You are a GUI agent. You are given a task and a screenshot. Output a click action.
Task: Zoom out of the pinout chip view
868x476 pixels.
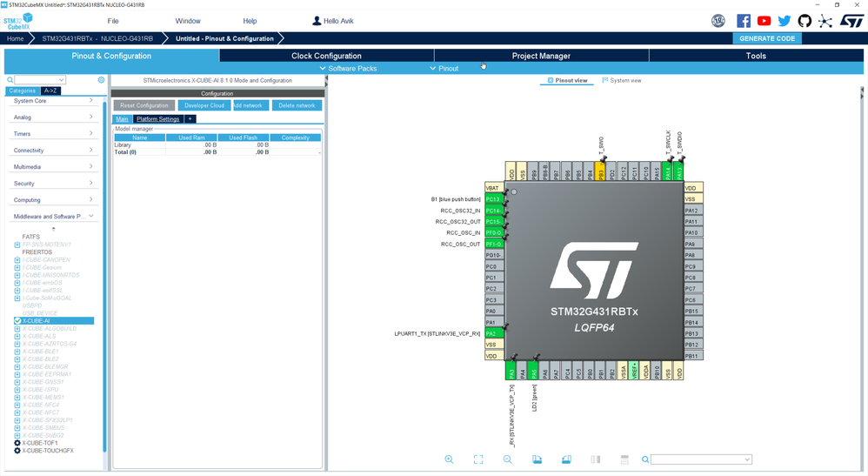coord(508,459)
